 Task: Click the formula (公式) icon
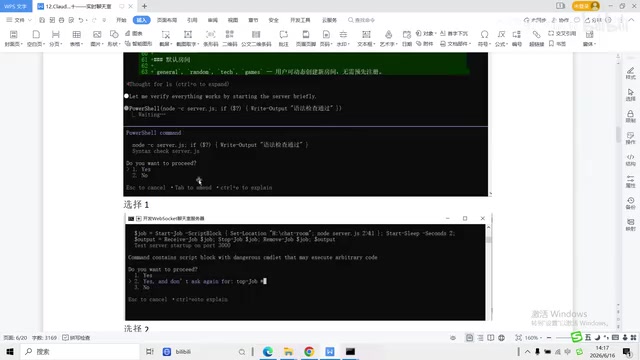[501, 35]
